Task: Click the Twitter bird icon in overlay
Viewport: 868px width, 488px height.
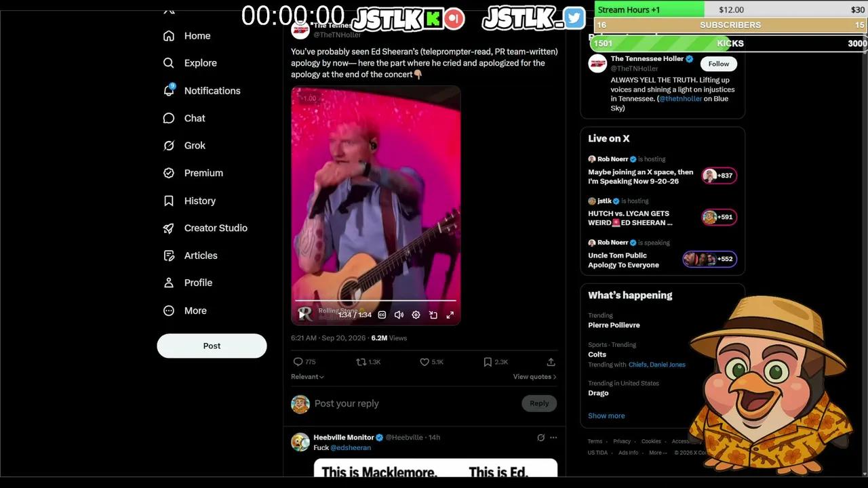Action: tap(574, 18)
